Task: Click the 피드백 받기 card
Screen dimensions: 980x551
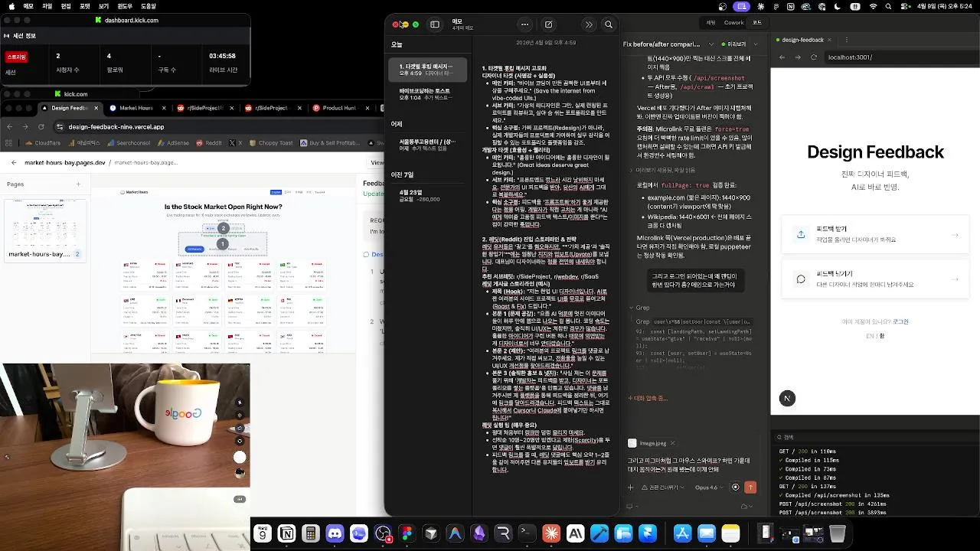Action: click(875, 235)
